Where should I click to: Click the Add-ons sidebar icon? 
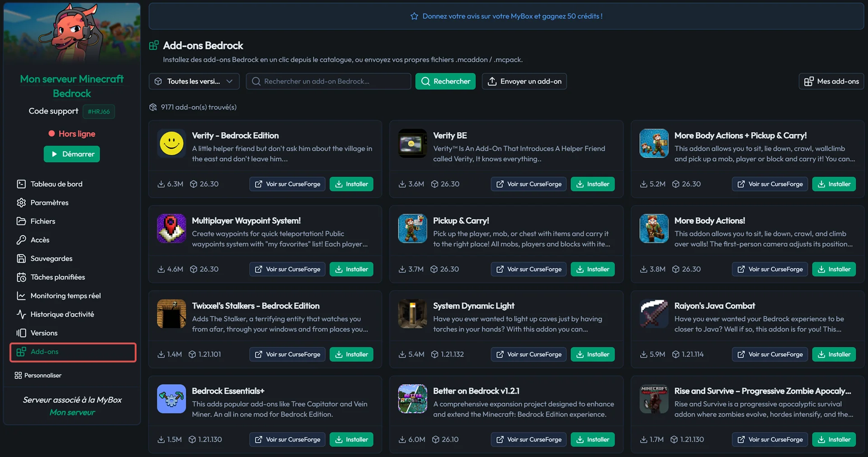click(21, 352)
